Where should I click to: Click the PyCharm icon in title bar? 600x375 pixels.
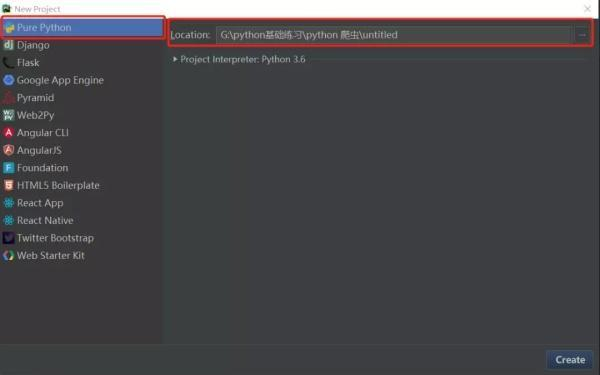pyautogui.click(x=7, y=8)
